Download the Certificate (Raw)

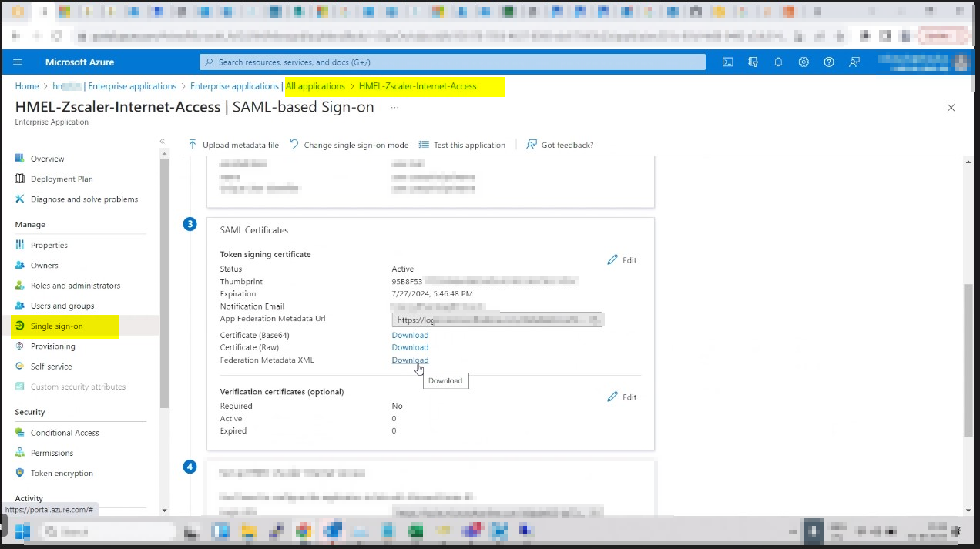pos(410,347)
